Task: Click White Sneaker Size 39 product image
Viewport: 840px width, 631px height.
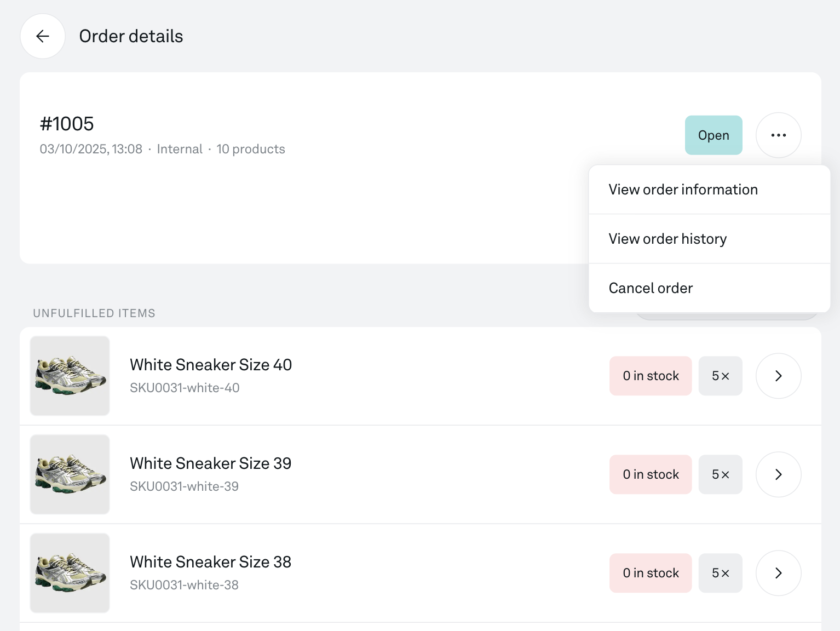Action: (70, 474)
